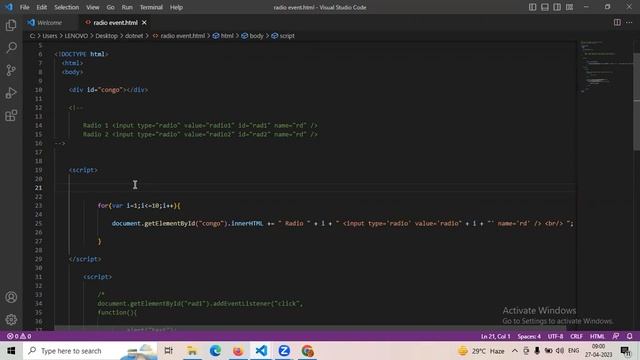Split the editor to the right

coord(617,22)
